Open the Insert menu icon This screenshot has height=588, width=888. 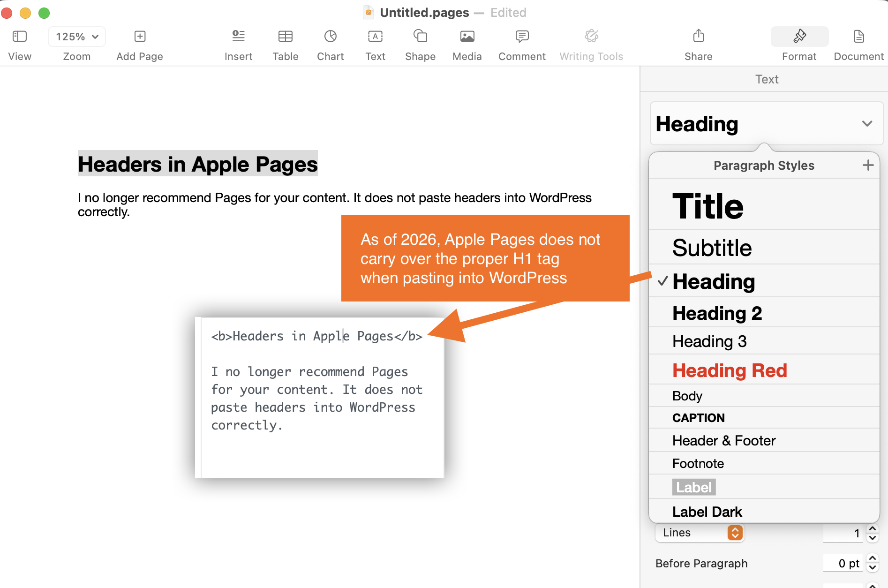click(238, 36)
